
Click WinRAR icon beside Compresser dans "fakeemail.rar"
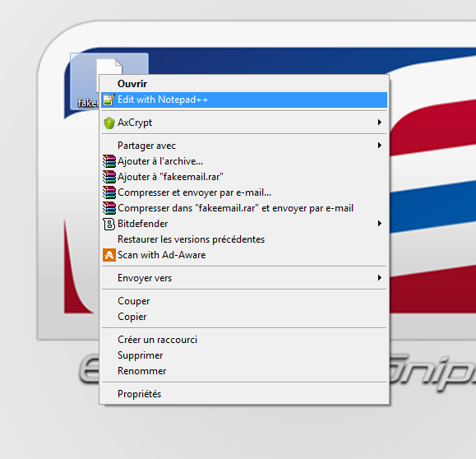tap(109, 208)
